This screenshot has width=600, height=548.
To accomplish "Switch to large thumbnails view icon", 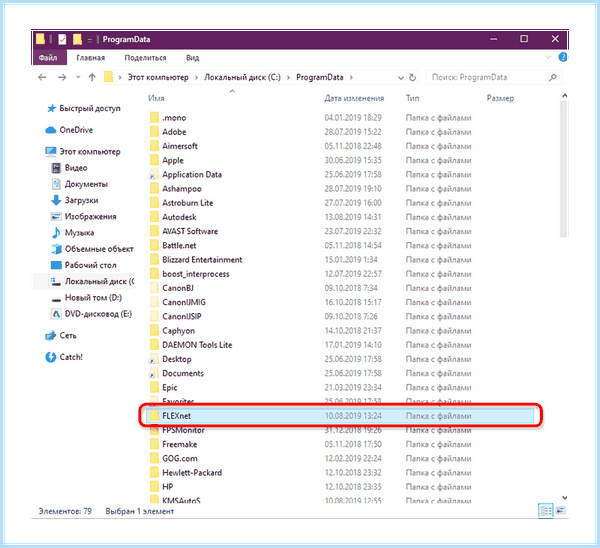I will pos(561,510).
